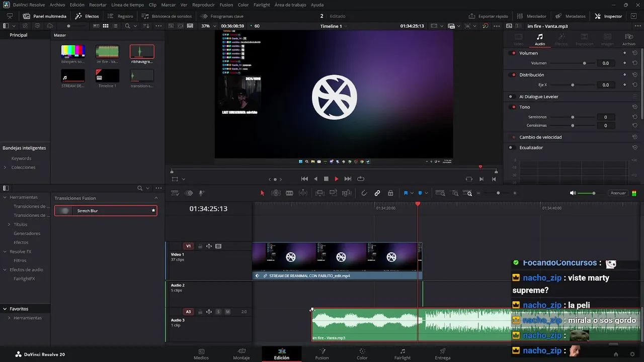The image size is (644, 362).
Task: Add keyframe diamond for Volumen section
Action: click(x=625, y=53)
